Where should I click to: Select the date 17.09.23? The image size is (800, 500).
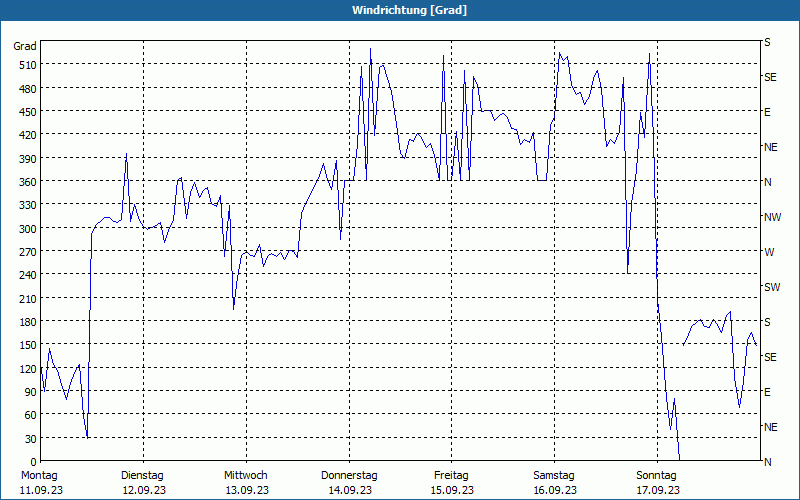point(658,490)
